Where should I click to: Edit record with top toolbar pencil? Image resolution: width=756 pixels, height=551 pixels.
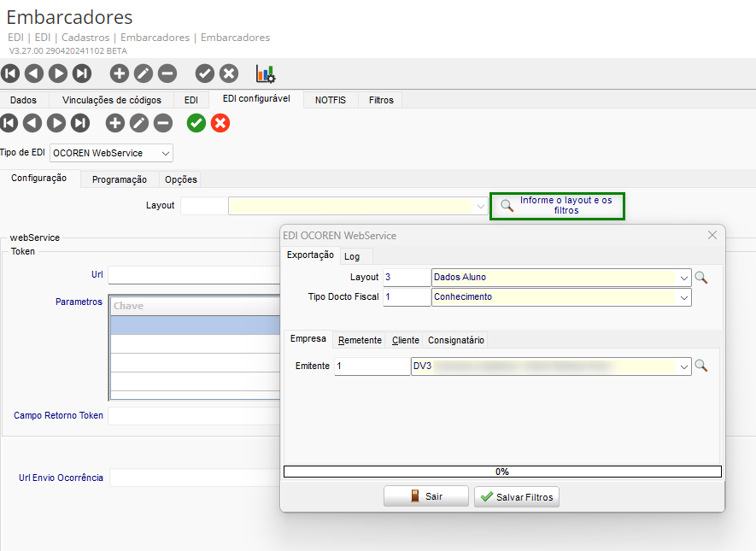[144, 73]
